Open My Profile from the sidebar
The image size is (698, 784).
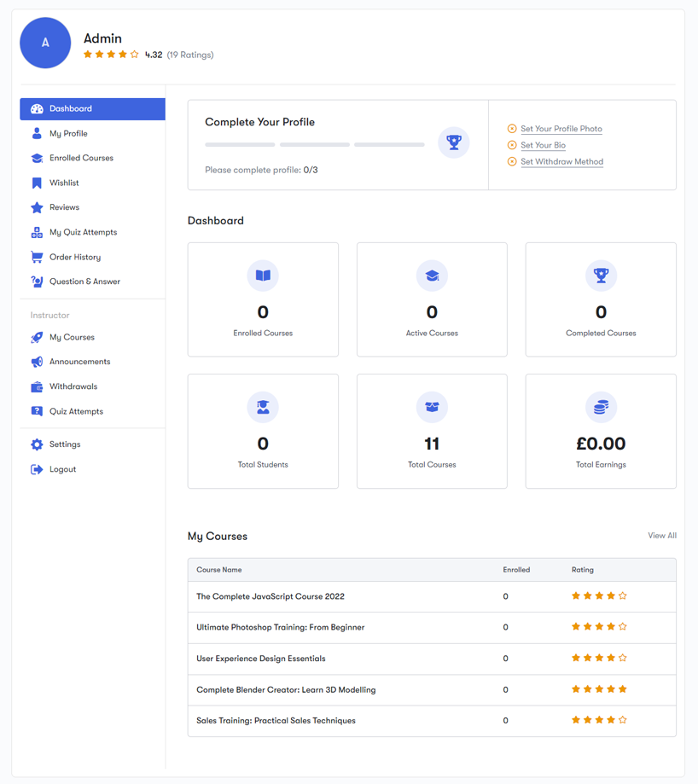click(x=68, y=134)
